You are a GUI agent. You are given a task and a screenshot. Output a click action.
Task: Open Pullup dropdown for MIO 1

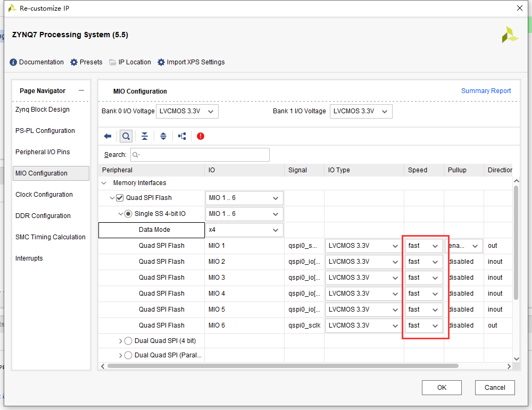464,246
